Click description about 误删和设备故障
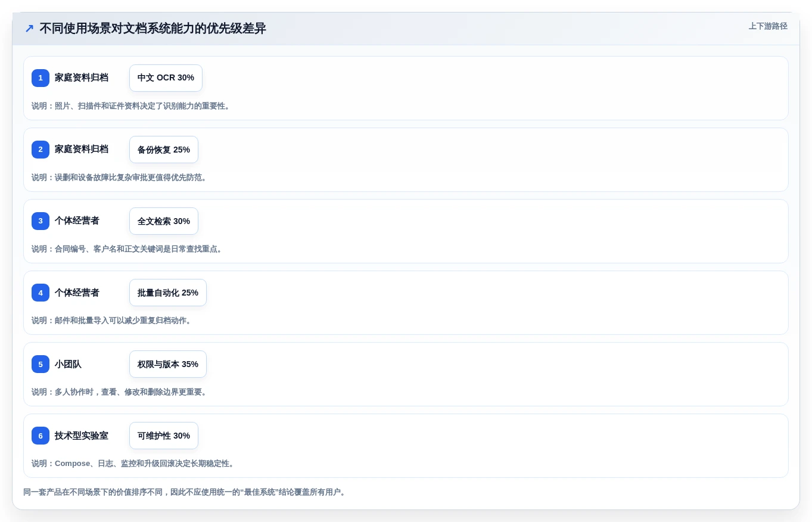 pos(120,178)
